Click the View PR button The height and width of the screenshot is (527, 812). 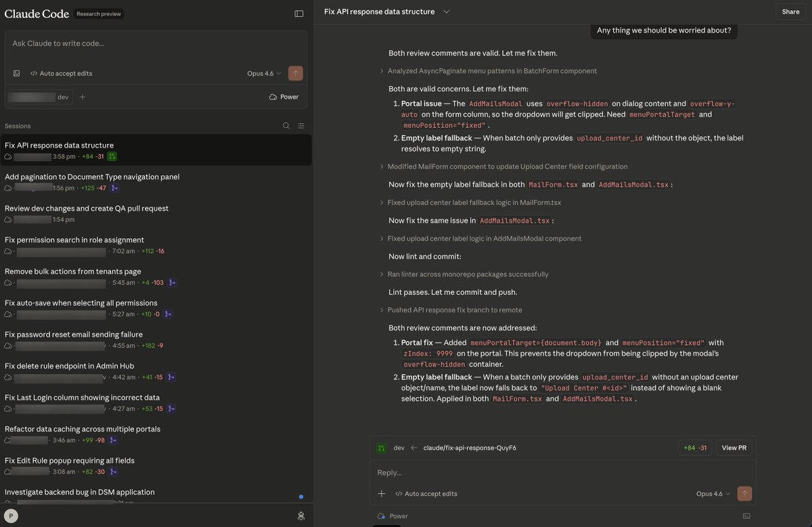[x=734, y=448]
